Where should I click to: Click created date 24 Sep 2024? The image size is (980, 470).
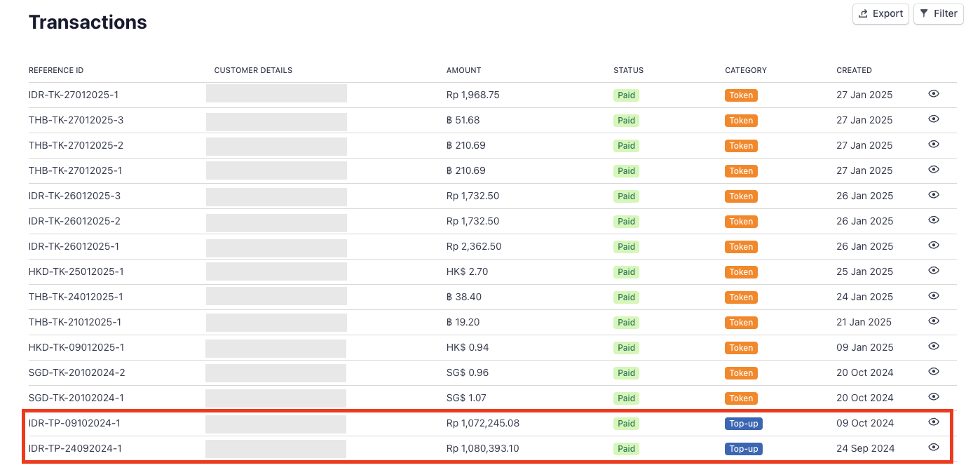click(x=866, y=448)
